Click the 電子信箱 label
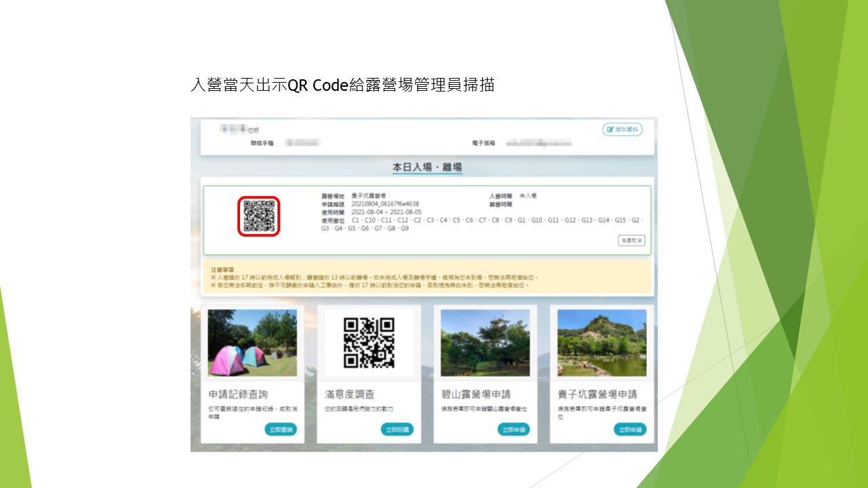Viewport: 868px width, 488px height. [x=484, y=144]
